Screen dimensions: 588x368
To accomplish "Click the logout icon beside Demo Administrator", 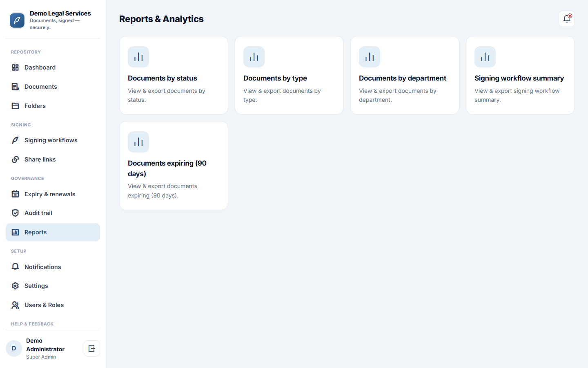I will (92, 348).
